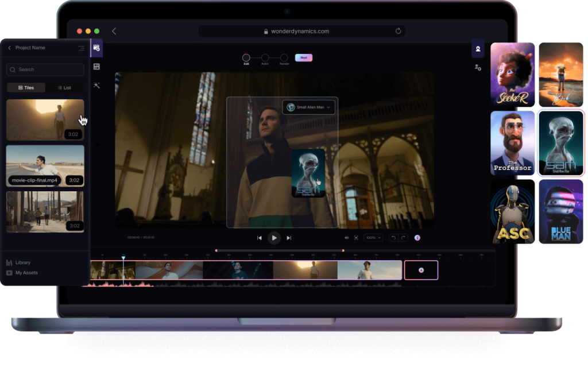Image resolution: width=588 pixels, height=383 pixels.
Task: Undo the last edit
Action: tap(393, 238)
